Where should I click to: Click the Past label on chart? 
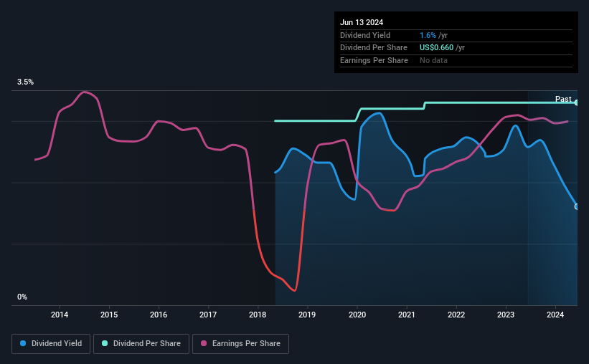coord(563,99)
